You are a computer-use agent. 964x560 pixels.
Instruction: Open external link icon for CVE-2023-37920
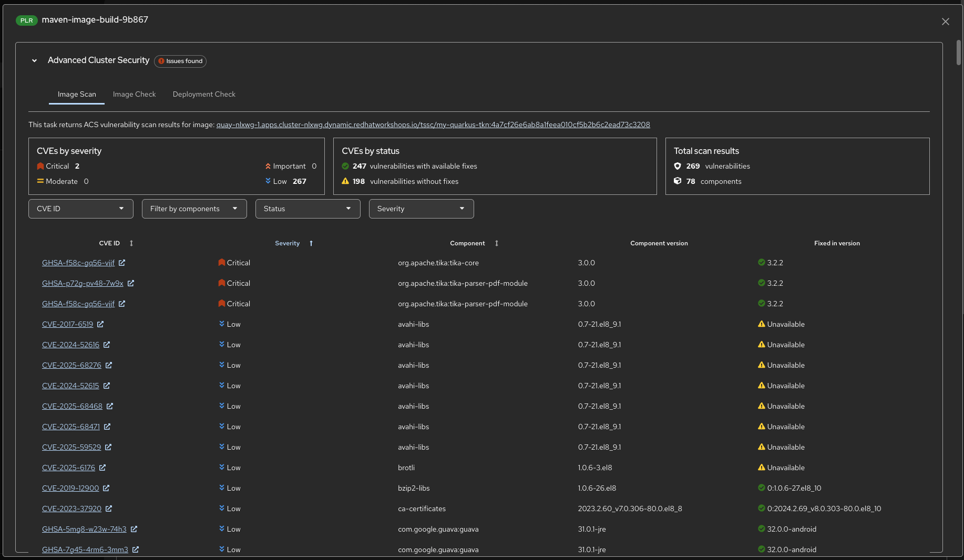pyautogui.click(x=109, y=509)
